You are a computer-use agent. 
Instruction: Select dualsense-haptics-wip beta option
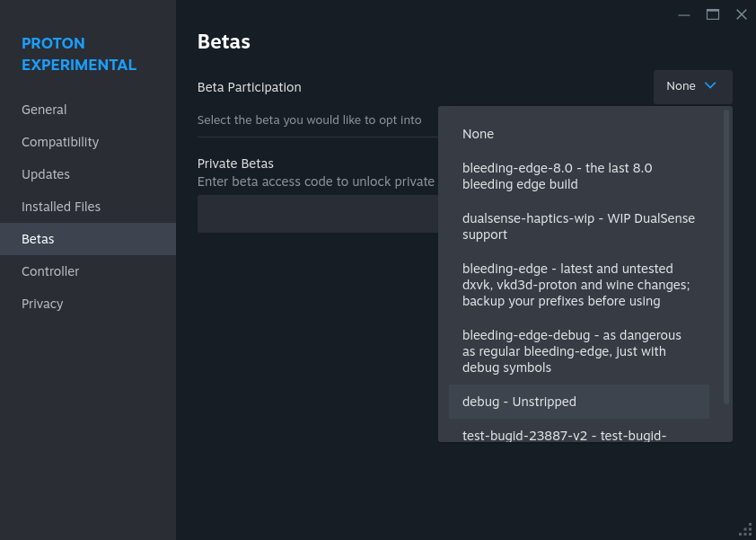point(578,226)
